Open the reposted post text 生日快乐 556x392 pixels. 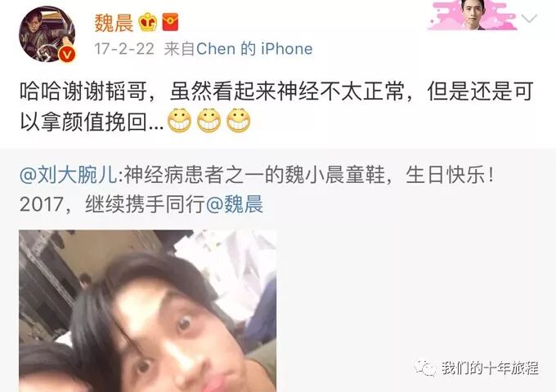pyautogui.click(x=449, y=175)
